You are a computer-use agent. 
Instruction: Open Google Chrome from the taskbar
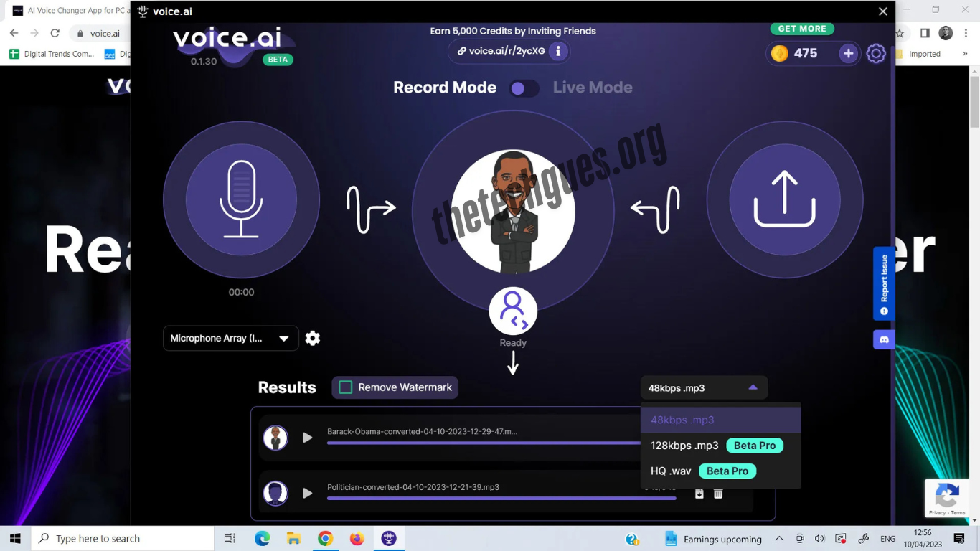pyautogui.click(x=325, y=539)
